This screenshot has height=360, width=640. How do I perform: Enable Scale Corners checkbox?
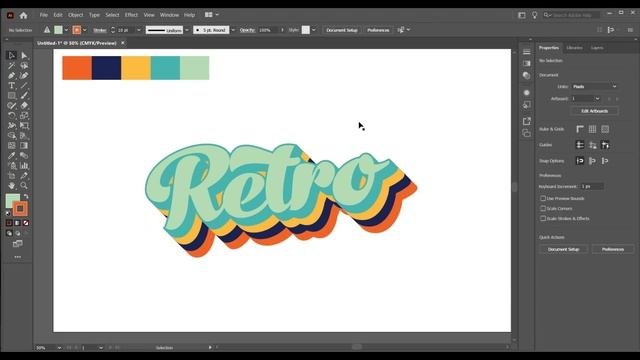[x=543, y=209]
